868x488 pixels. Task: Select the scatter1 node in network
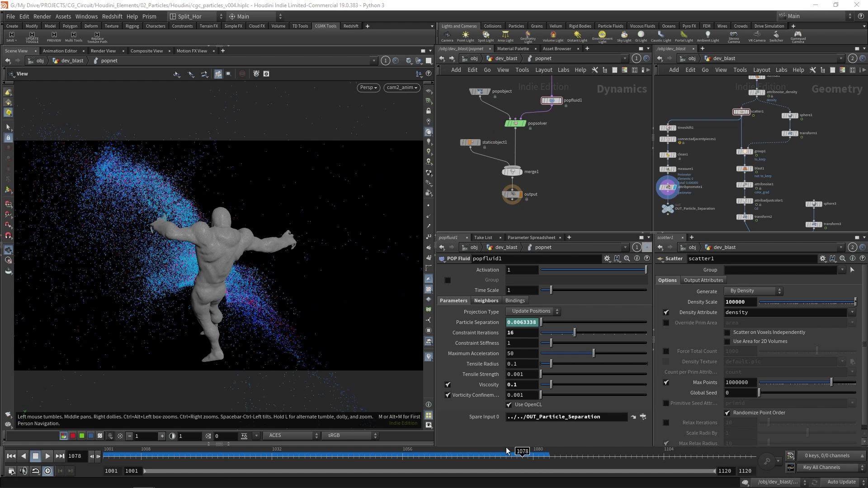coord(741,112)
